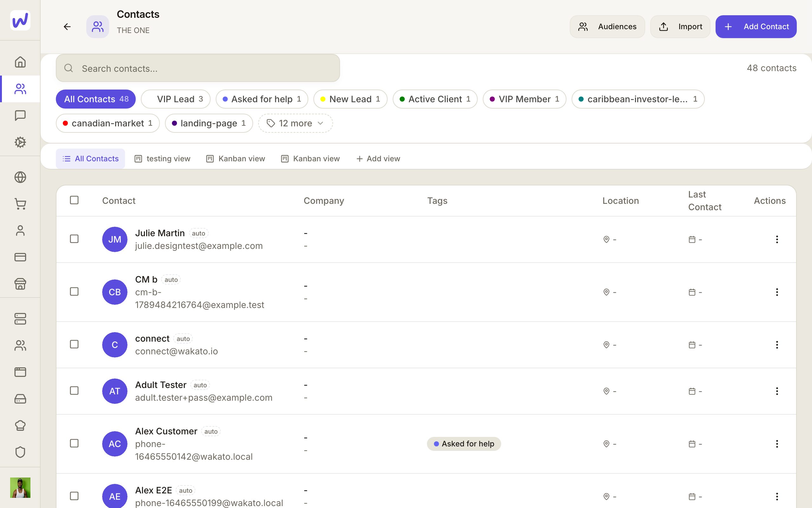Click the Add Contact button
Viewport: 812px width, 508px height.
(x=756, y=27)
